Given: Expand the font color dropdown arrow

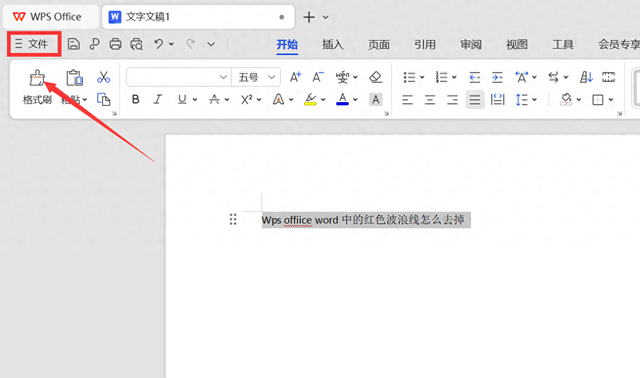Looking at the screenshot, I should 356,99.
